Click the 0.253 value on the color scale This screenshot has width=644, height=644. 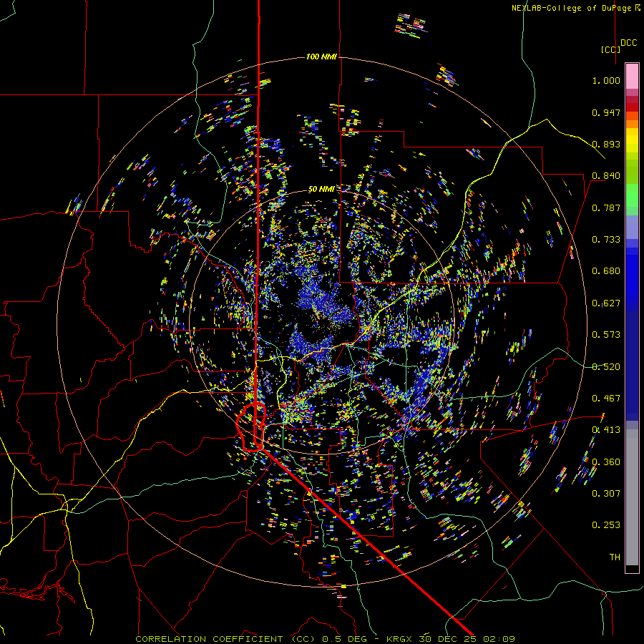(606, 525)
